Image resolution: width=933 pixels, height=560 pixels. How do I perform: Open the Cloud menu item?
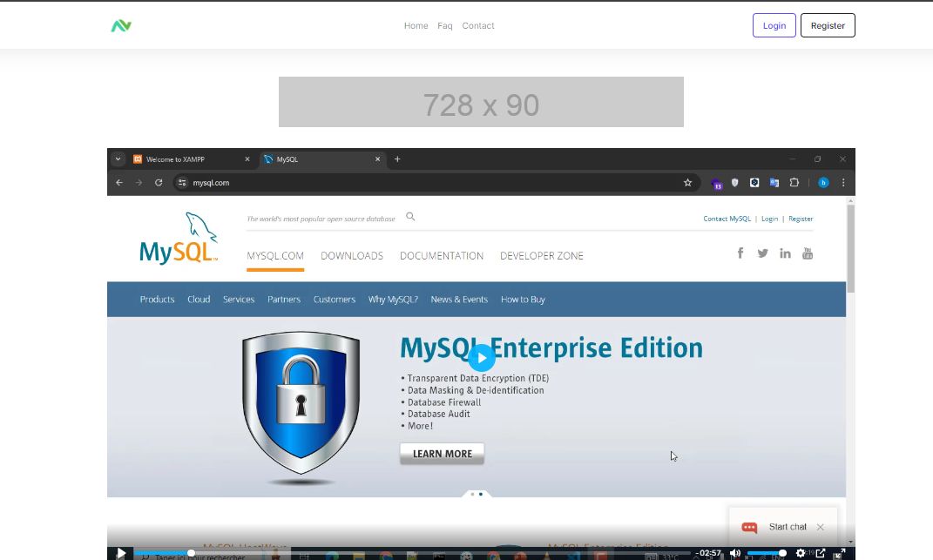tap(199, 300)
